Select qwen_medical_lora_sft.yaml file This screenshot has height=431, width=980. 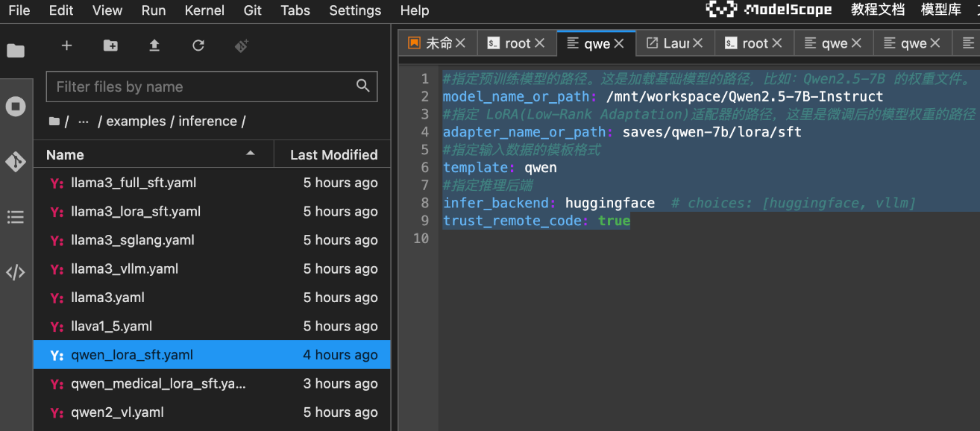coord(212,384)
